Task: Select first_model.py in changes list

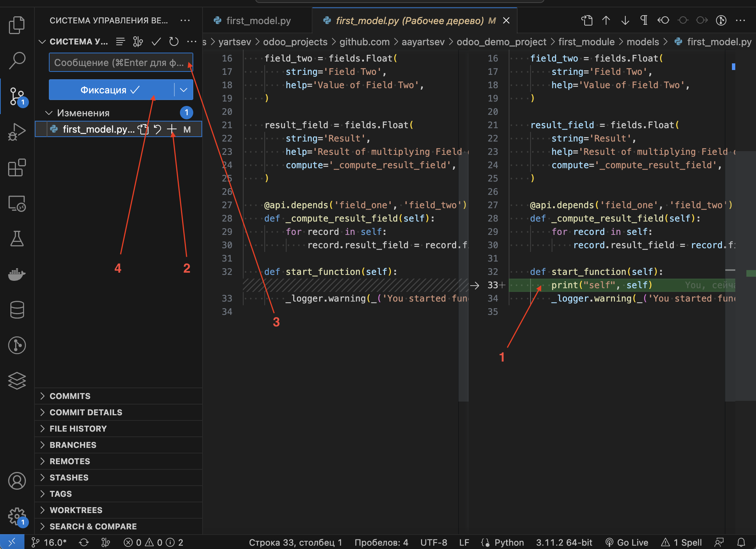Action: (118, 129)
